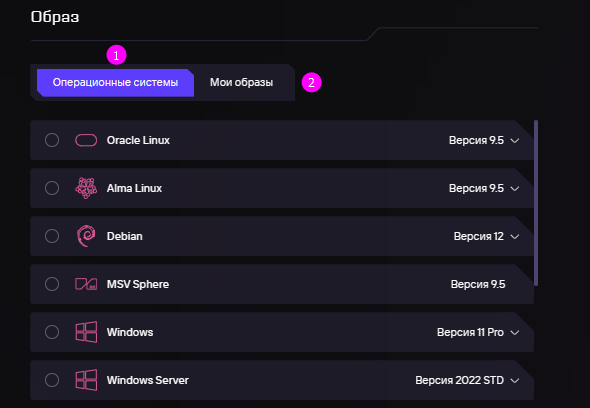This screenshot has width=590, height=408.
Task: Select the Oracle Linux radio button
Action: click(52, 140)
